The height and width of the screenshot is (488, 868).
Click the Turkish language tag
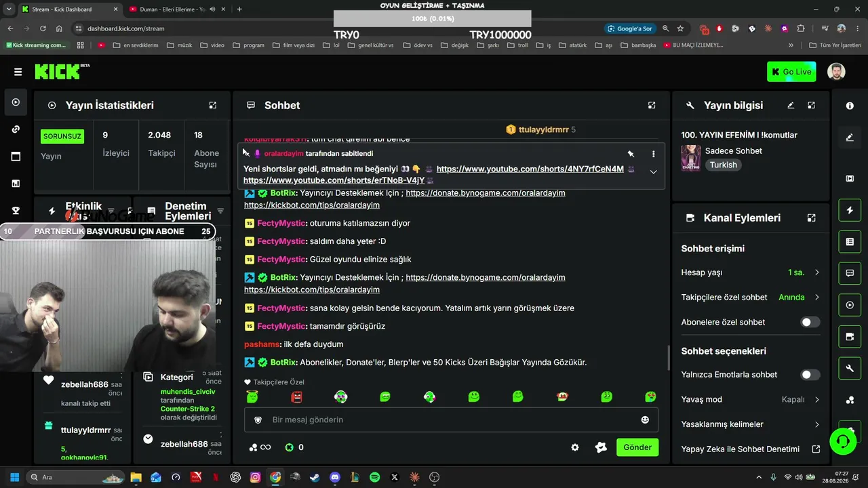[x=724, y=165]
